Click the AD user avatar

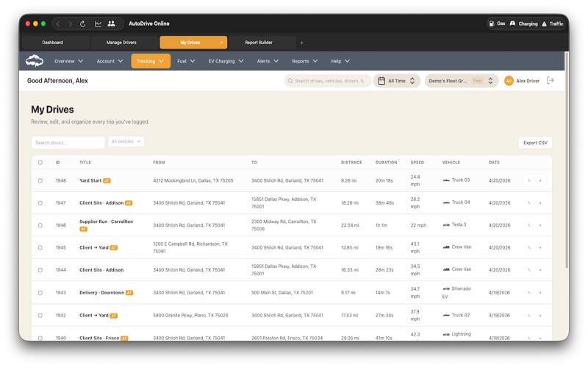click(509, 81)
